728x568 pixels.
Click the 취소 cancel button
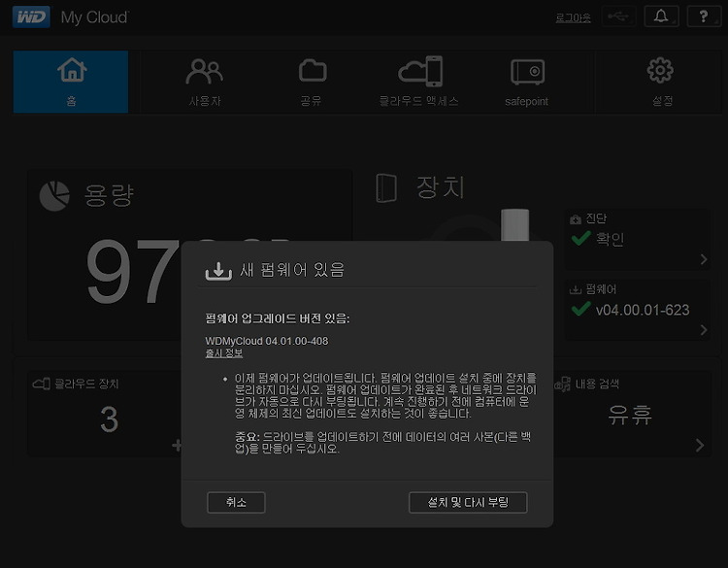point(236,502)
